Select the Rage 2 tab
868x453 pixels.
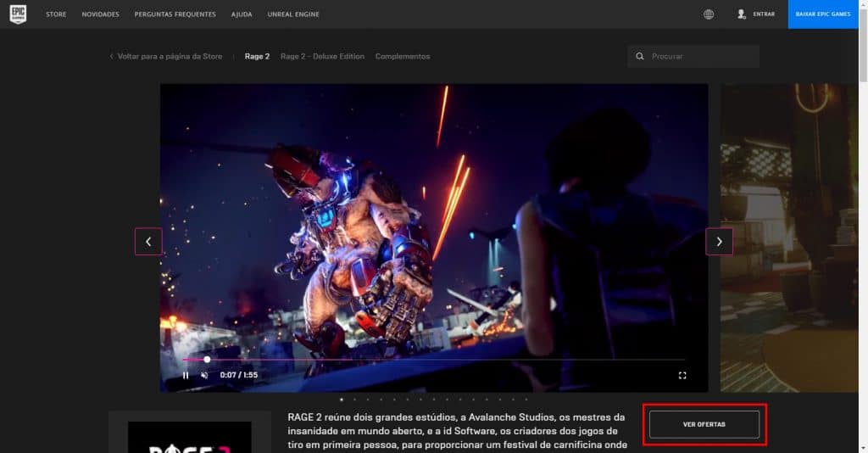pyautogui.click(x=257, y=57)
